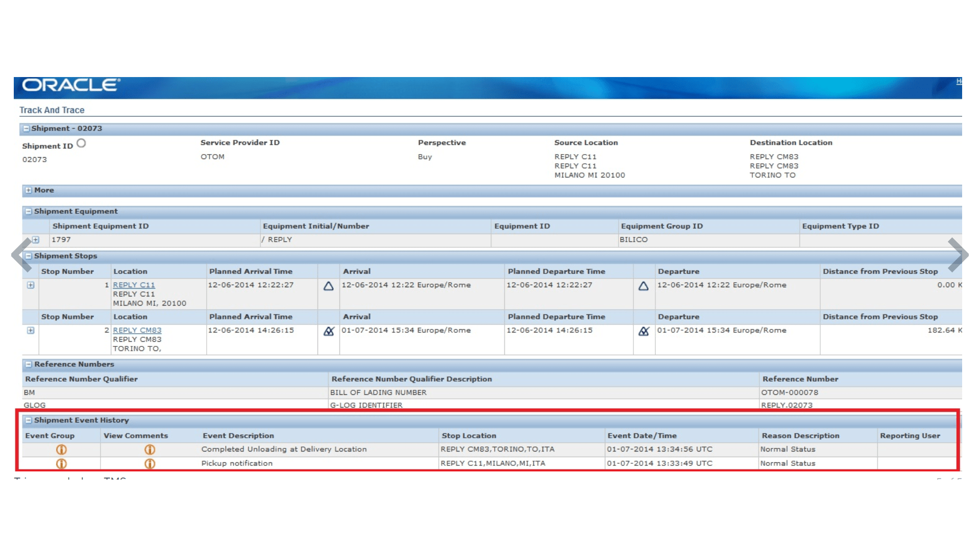
Task: Collapse the Shipment Stops section
Action: 29,256
